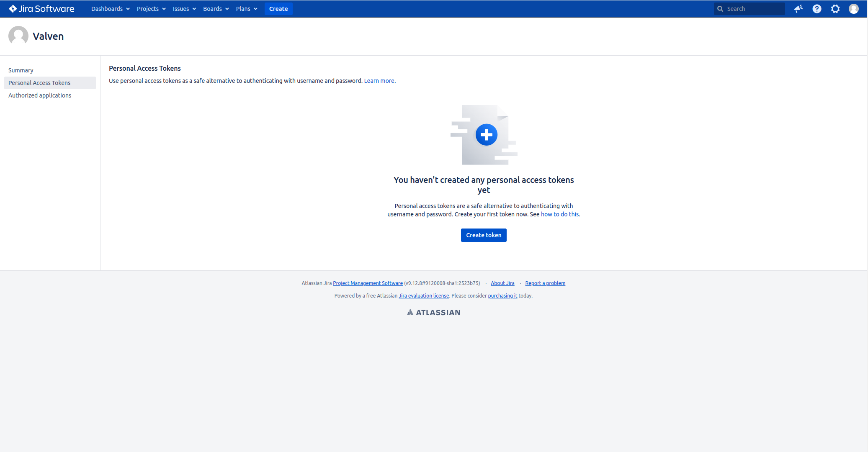Viewport: 868px width, 452px height.
Task: Open the feedback megaphone icon
Action: [x=798, y=9]
